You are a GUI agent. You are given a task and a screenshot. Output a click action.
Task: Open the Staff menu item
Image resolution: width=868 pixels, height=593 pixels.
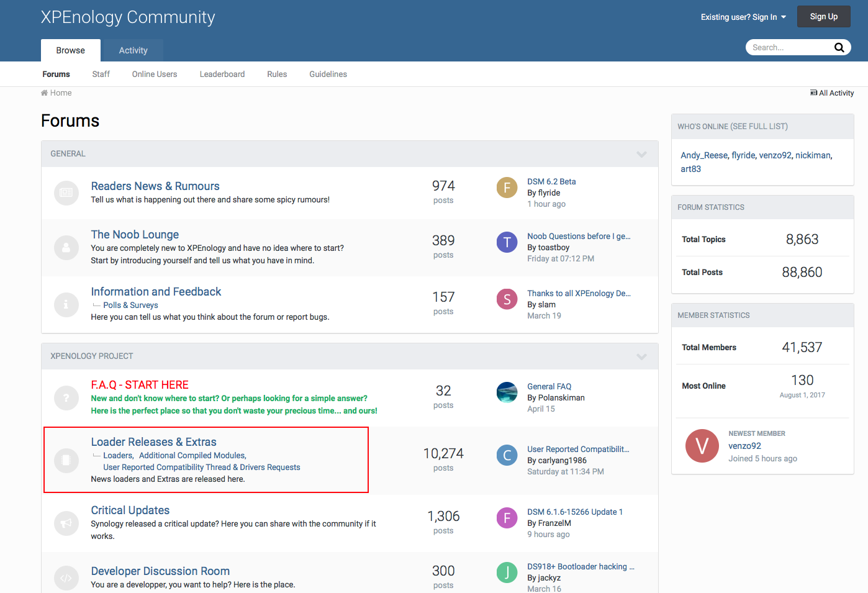[x=101, y=74]
